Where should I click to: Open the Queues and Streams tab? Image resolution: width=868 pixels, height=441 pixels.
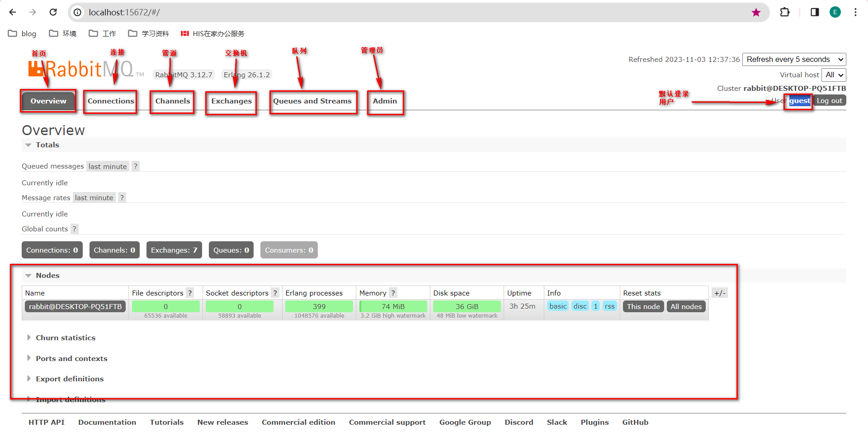tap(312, 101)
